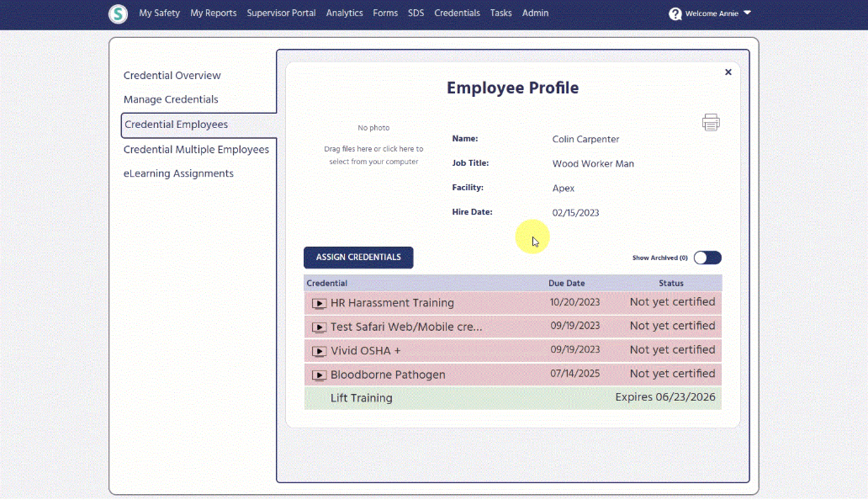This screenshot has width=868, height=500.
Task: Expand the Welcome Annie dropdown arrow
Action: point(748,13)
